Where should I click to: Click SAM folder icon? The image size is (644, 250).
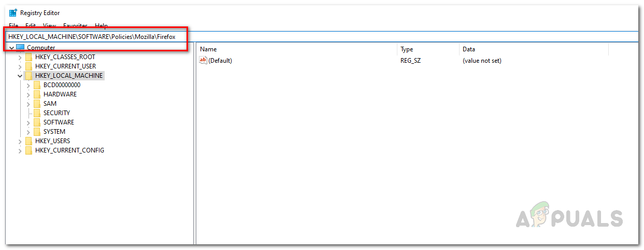click(x=37, y=104)
